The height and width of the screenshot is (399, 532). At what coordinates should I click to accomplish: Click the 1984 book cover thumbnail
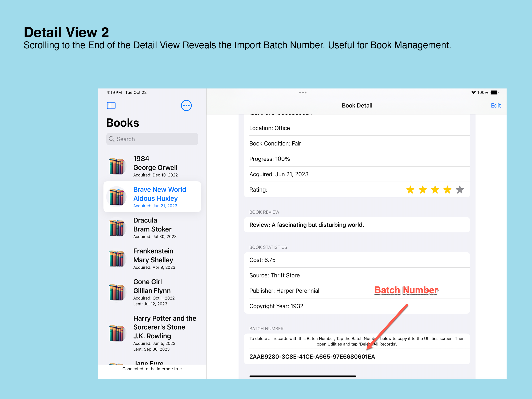pos(117,166)
